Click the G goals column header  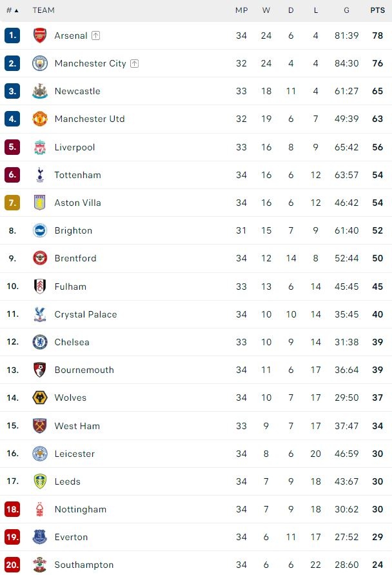(x=346, y=10)
